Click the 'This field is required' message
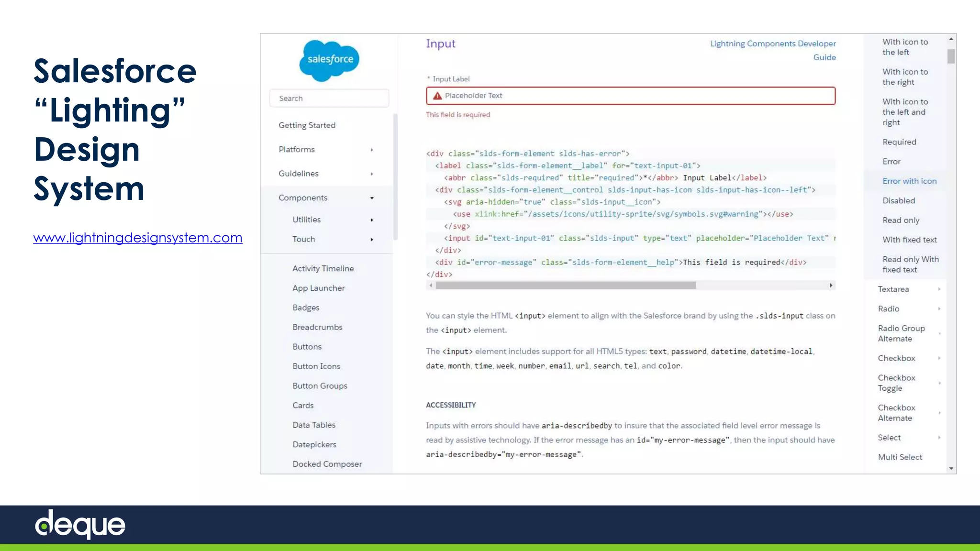 pos(458,115)
